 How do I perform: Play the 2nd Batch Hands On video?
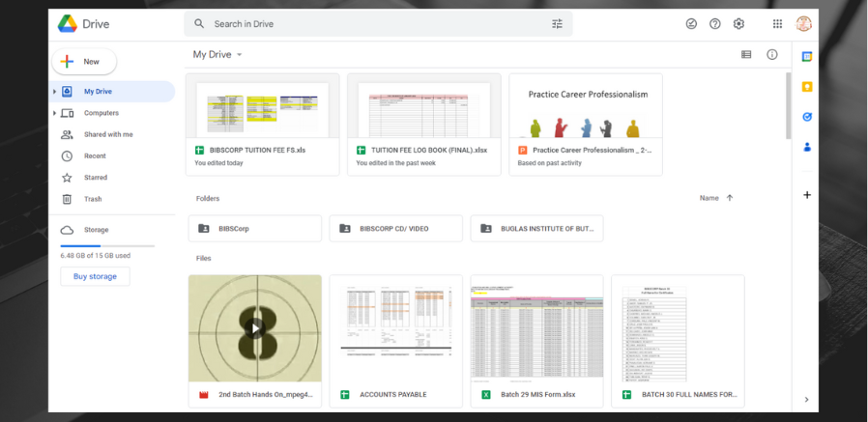[x=254, y=328]
